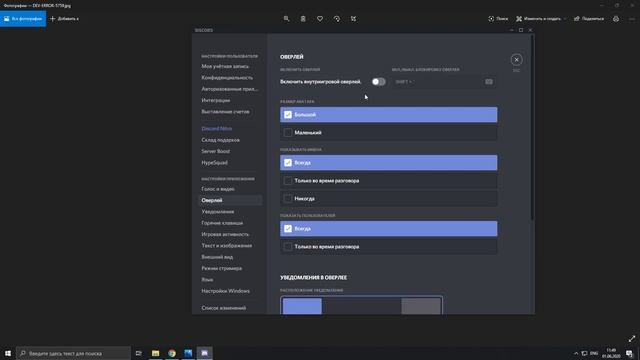This screenshot has width=640, height=360.
Task: Open the three-dots more options menu in Photos
Action: pos(632,19)
